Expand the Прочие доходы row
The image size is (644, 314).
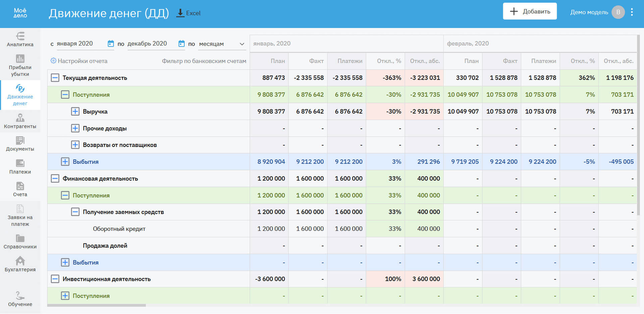click(x=75, y=128)
